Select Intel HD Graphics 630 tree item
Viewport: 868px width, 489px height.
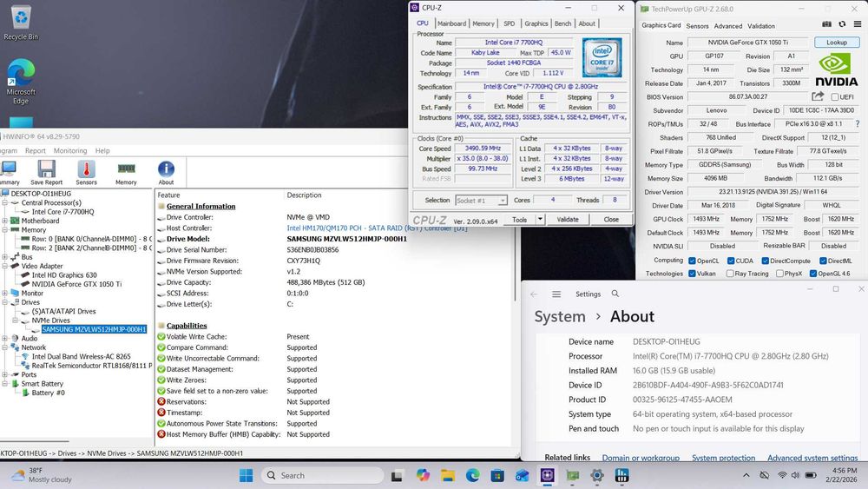point(64,275)
